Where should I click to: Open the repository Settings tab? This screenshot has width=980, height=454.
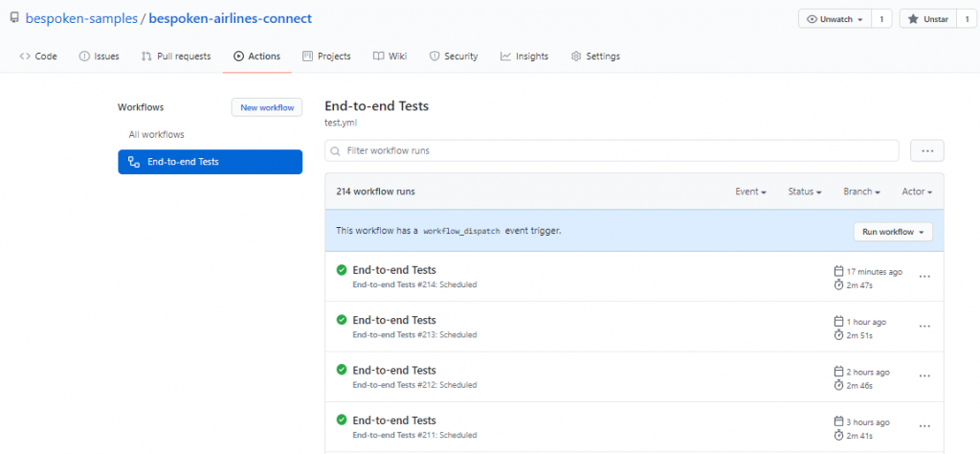click(x=595, y=57)
